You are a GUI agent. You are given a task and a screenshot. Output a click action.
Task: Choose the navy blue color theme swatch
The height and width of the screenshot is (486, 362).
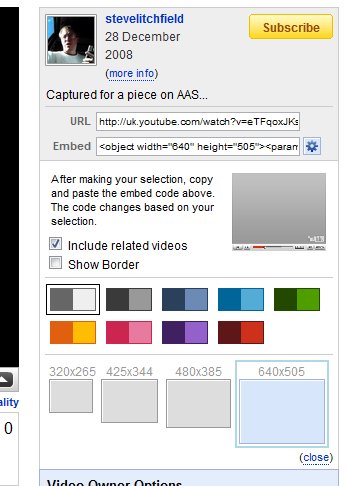[x=185, y=299]
